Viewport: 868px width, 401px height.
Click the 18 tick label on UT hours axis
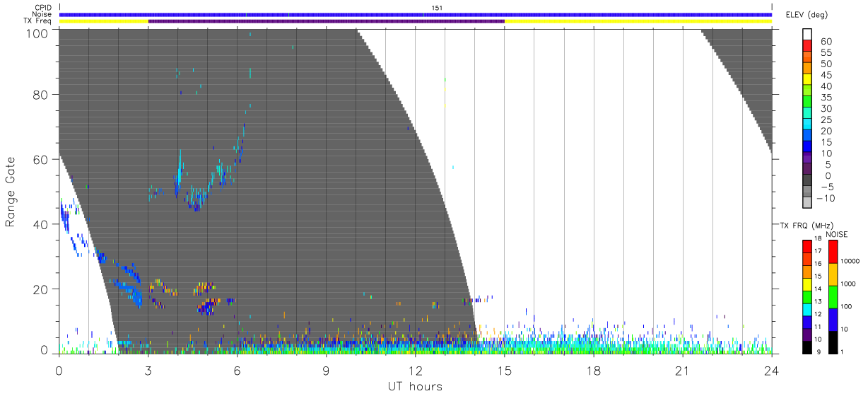click(594, 370)
